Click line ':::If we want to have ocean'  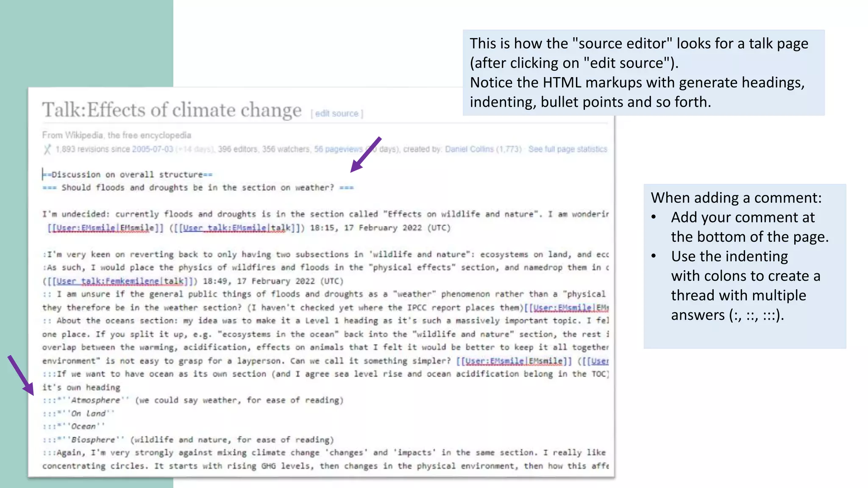click(325, 374)
